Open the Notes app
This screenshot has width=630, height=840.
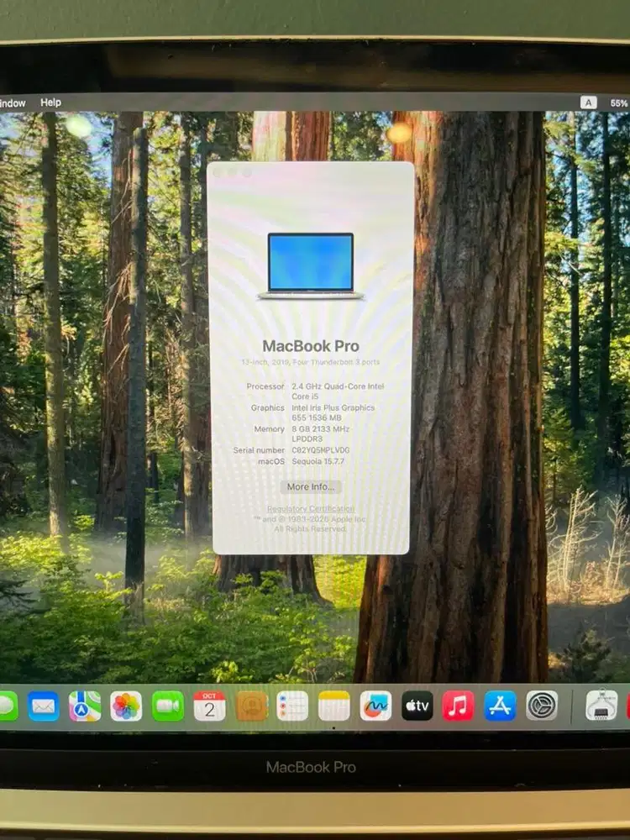coord(333,706)
